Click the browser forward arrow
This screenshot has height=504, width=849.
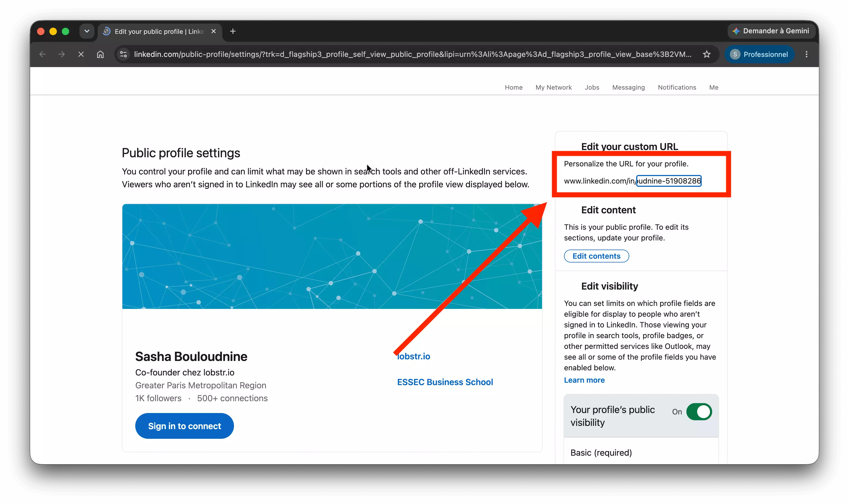(x=61, y=54)
